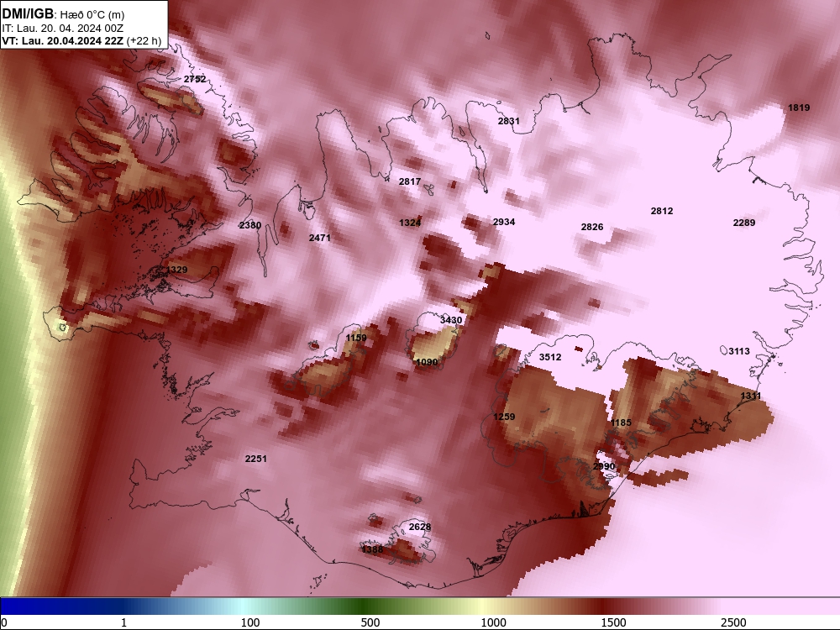The height and width of the screenshot is (630, 840).
Task: Click the map value 2826
Action: click(x=592, y=227)
